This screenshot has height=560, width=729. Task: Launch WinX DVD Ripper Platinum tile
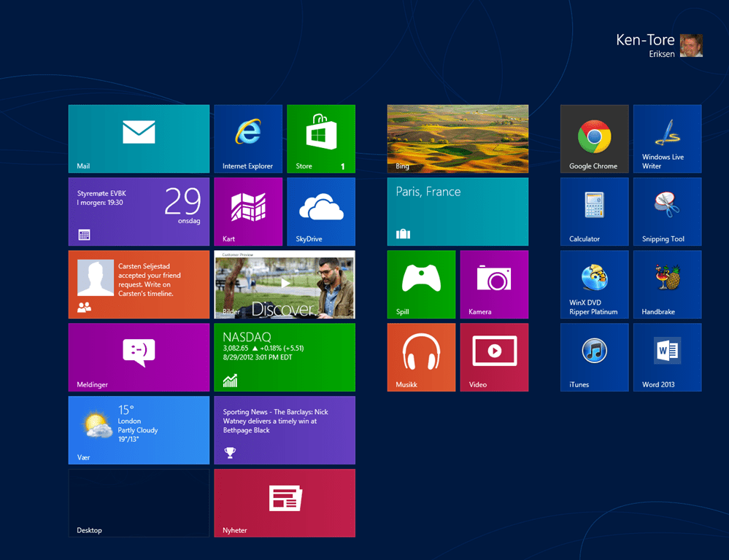tap(594, 284)
